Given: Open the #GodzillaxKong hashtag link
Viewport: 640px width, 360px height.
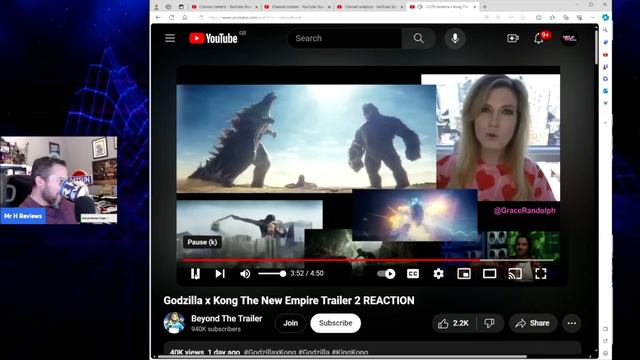Looking at the screenshot, I should click(270, 352).
